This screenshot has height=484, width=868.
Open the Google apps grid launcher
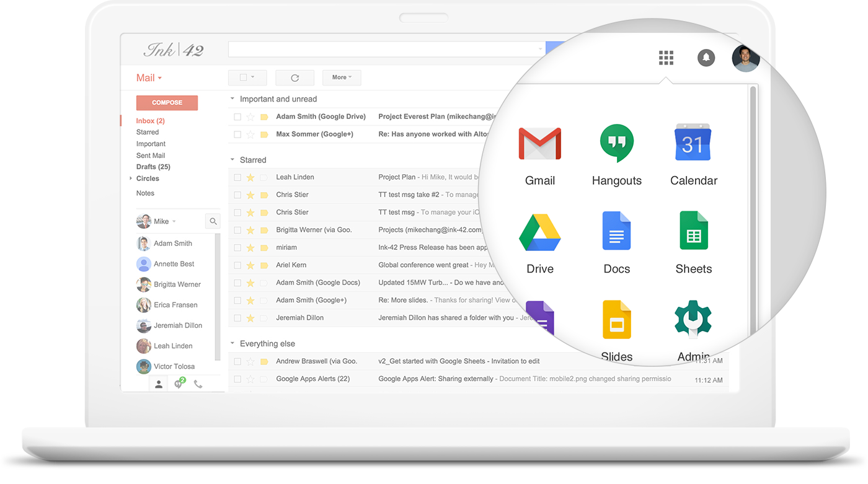click(x=666, y=58)
